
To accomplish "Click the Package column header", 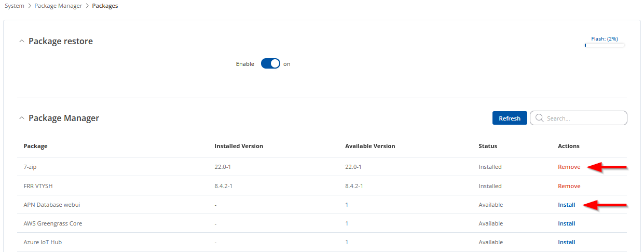I will point(35,146).
